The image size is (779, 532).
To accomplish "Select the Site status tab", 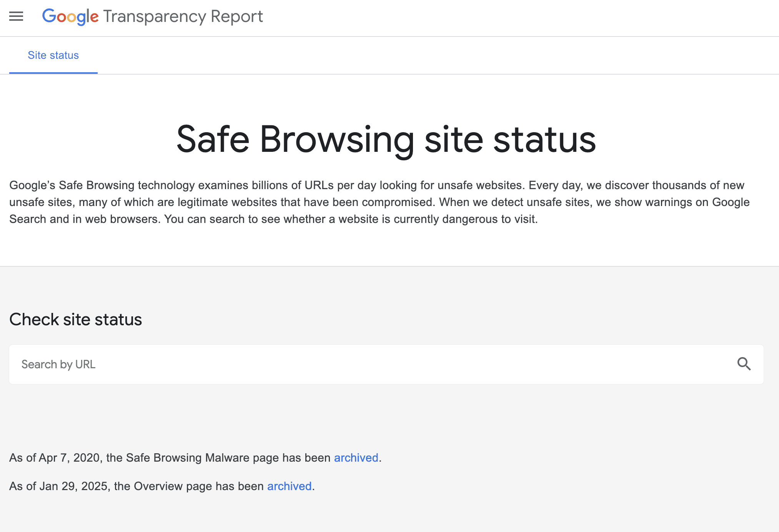I will [53, 55].
